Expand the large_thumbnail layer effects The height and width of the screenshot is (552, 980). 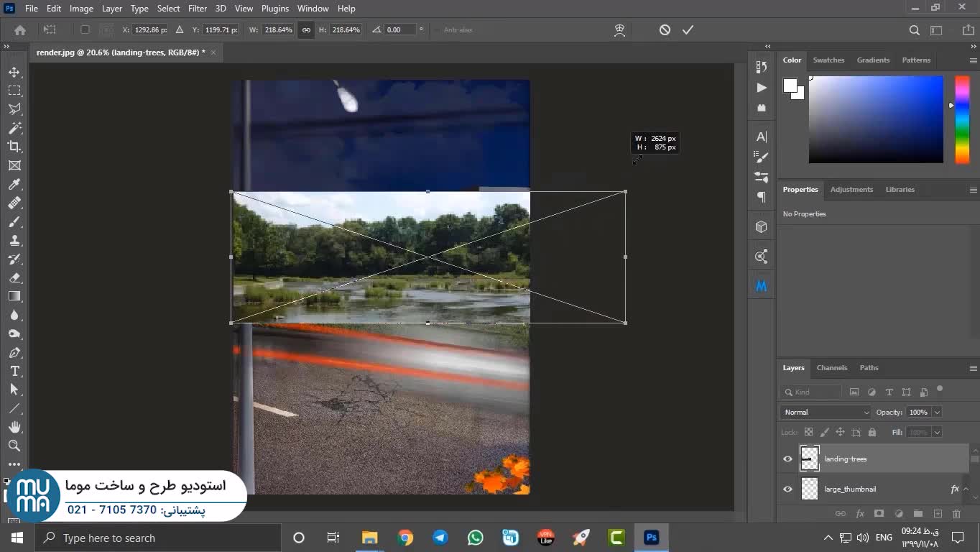[x=966, y=489]
